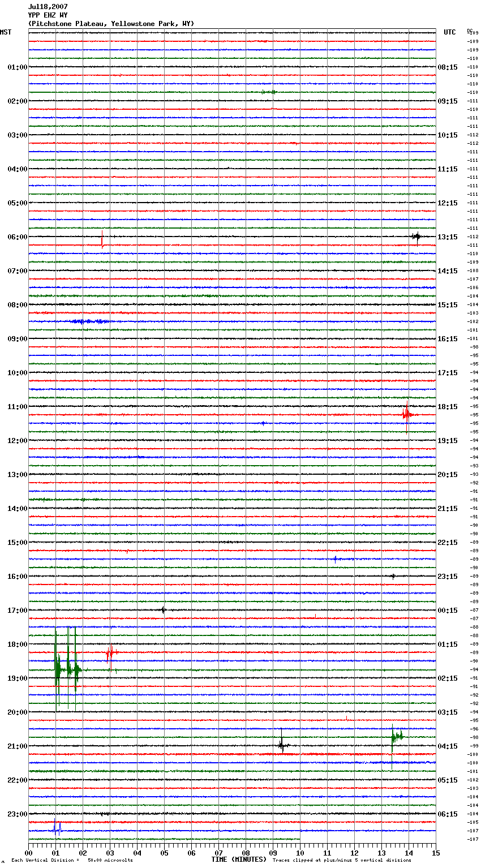Click the UTC column header
This screenshot has height=868, width=481.
click(x=450, y=32)
